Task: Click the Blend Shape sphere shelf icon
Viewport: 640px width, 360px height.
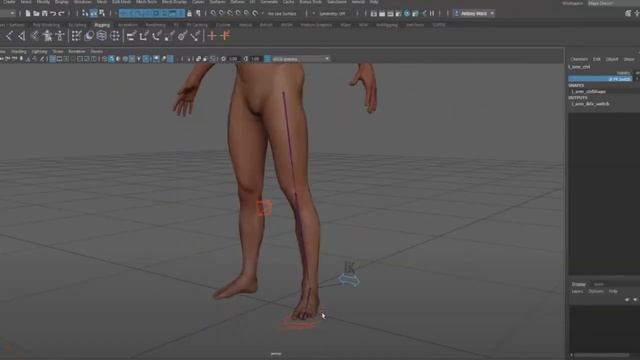Action: click(89, 36)
